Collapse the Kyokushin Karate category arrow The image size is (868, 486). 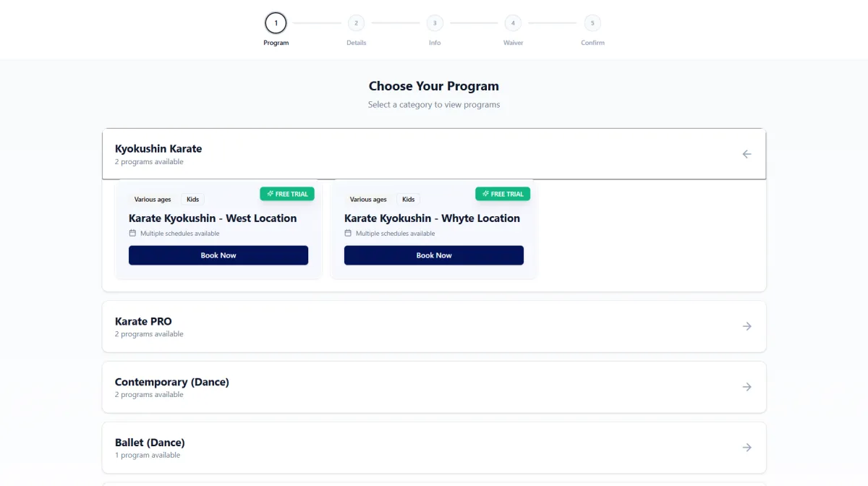tap(746, 154)
